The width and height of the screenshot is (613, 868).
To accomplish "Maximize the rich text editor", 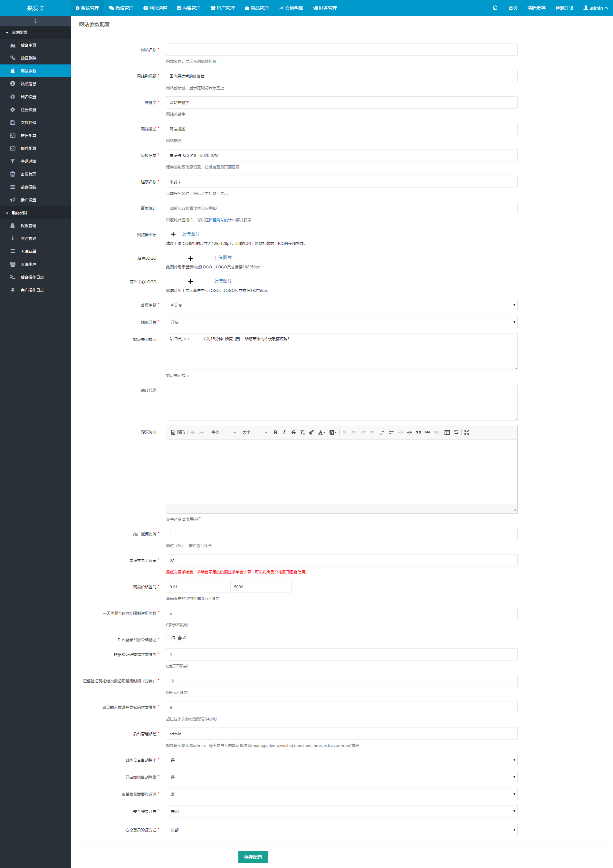I will (467, 432).
